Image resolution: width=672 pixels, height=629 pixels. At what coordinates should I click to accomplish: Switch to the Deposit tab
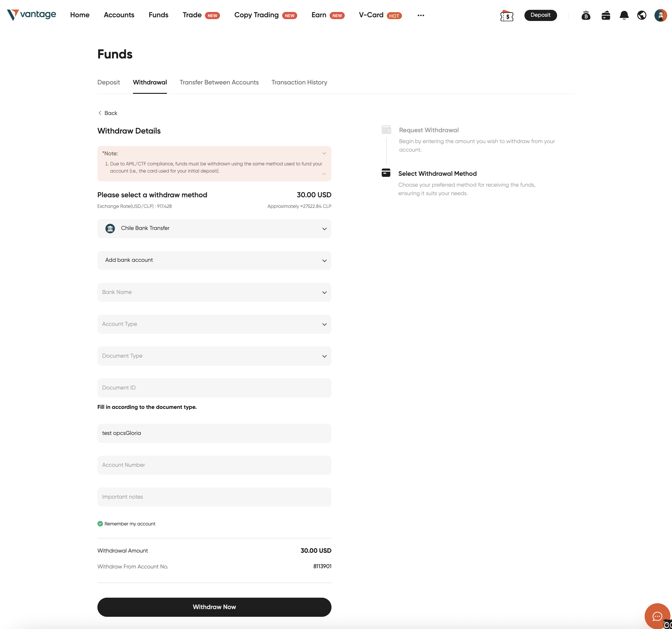(109, 82)
